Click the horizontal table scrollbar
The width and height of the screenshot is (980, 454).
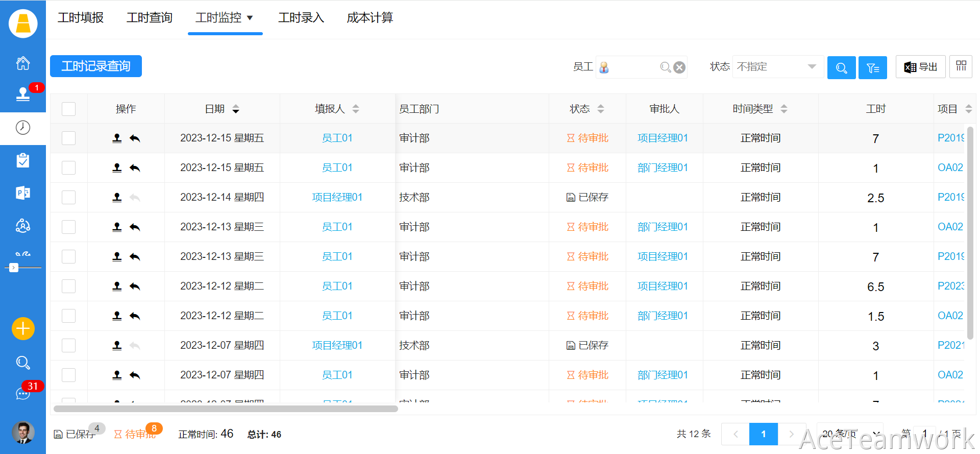click(226, 409)
